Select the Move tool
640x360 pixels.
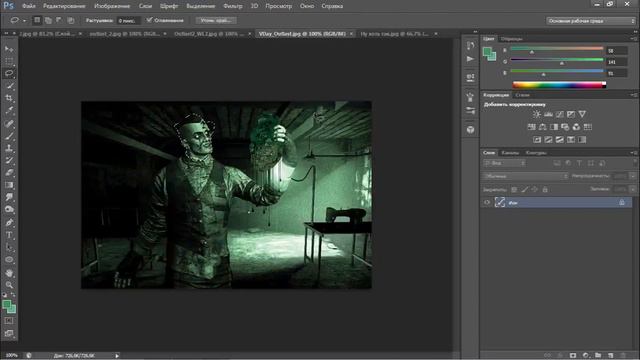click(9, 49)
